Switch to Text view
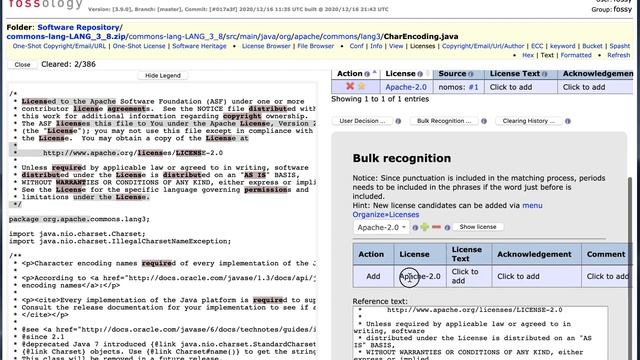The image size is (640, 360). [x=547, y=55]
